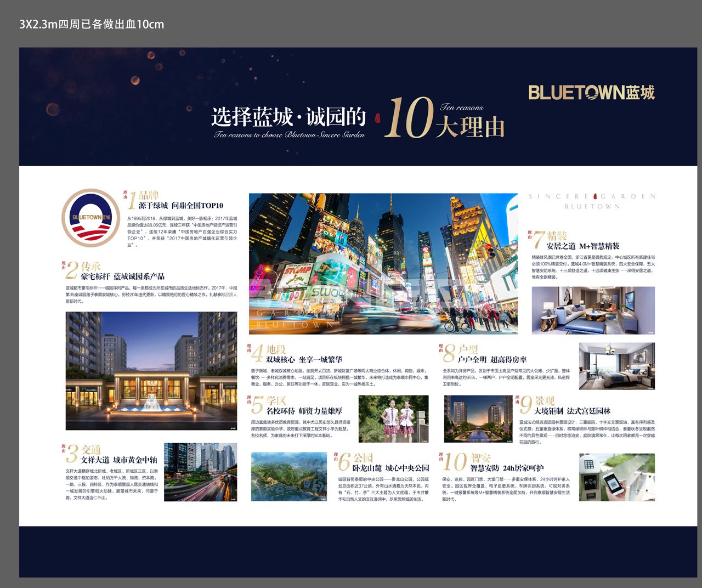This screenshot has height=588, width=702.
Task: Click heading 智慧安防 24h居家呵护
Action: pos(507,468)
